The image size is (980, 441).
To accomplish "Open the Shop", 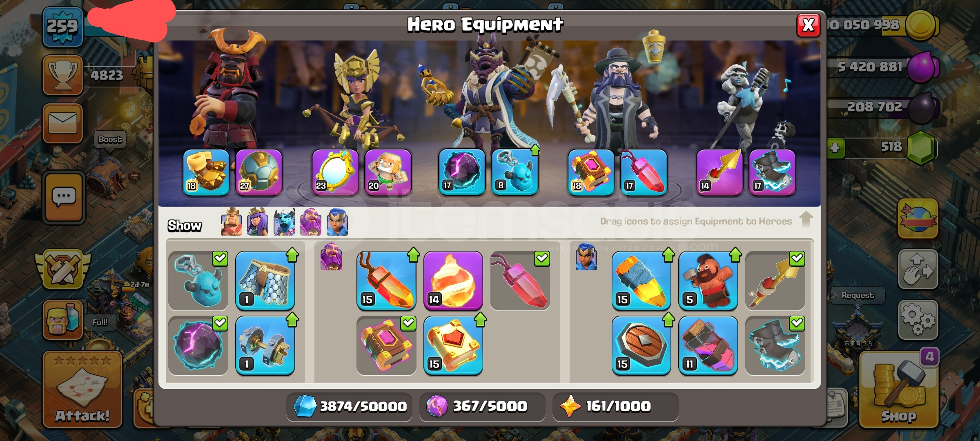I will coord(899,390).
